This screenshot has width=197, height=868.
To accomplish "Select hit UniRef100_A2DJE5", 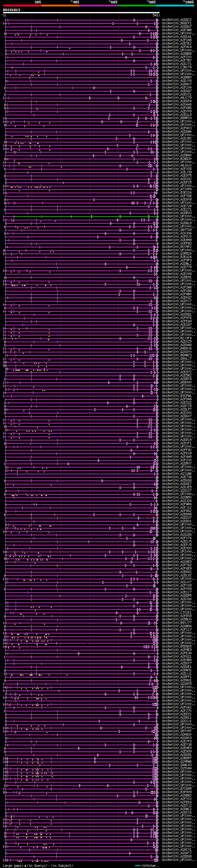I will coord(177,487).
